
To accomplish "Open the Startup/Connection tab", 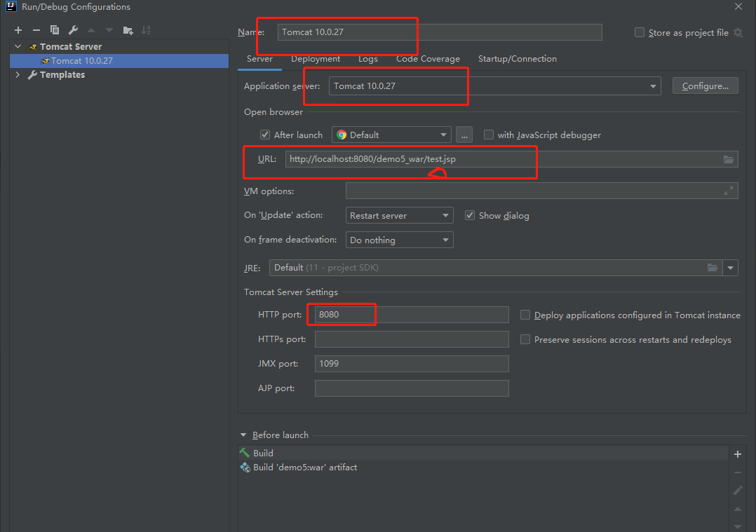I will pyautogui.click(x=518, y=59).
